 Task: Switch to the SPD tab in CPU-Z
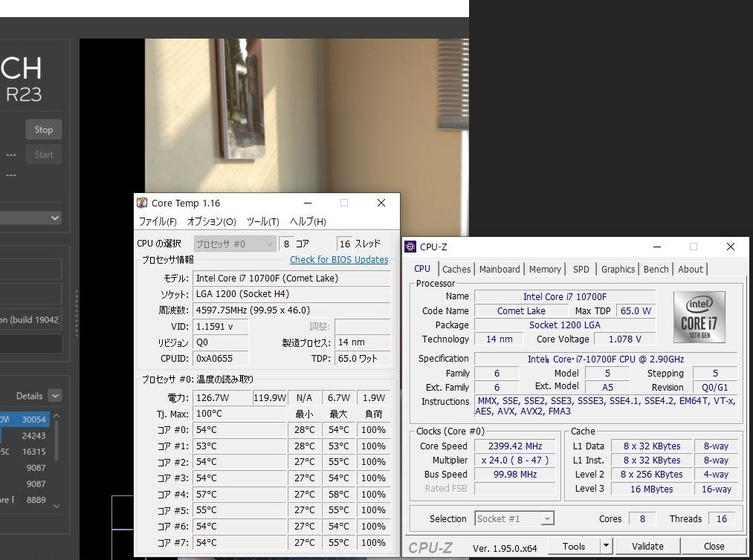pyautogui.click(x=581, y=269)
